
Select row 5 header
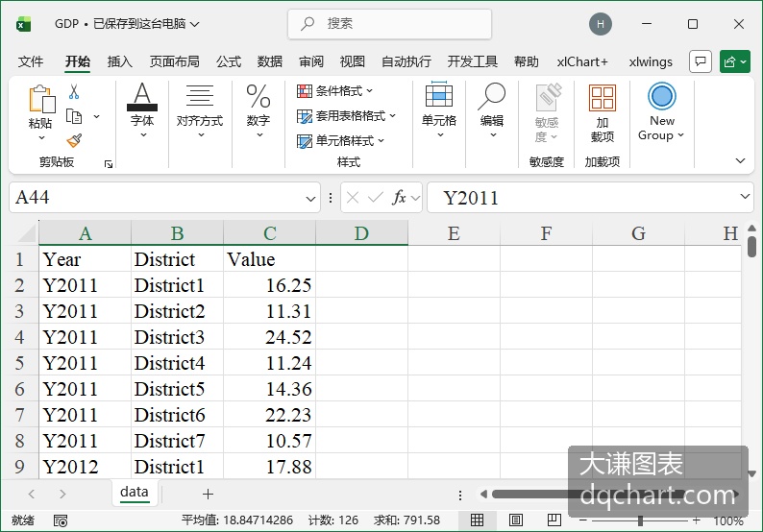19,363
